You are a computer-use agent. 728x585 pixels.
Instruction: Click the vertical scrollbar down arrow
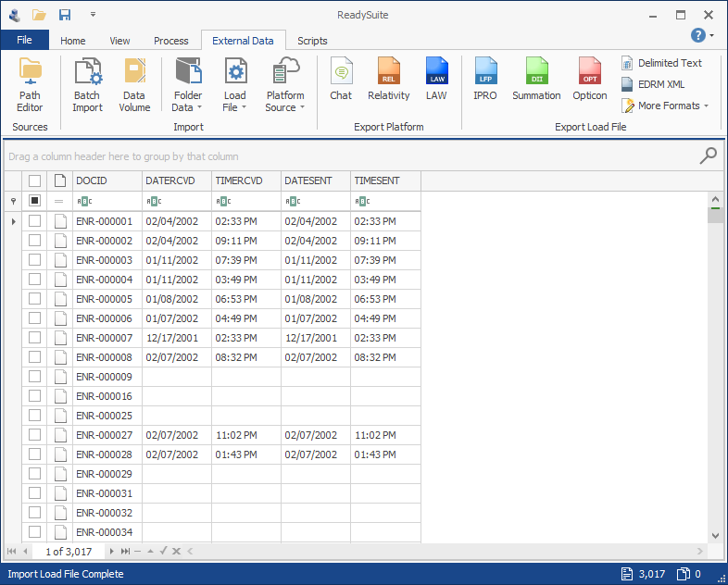(715, 535)
